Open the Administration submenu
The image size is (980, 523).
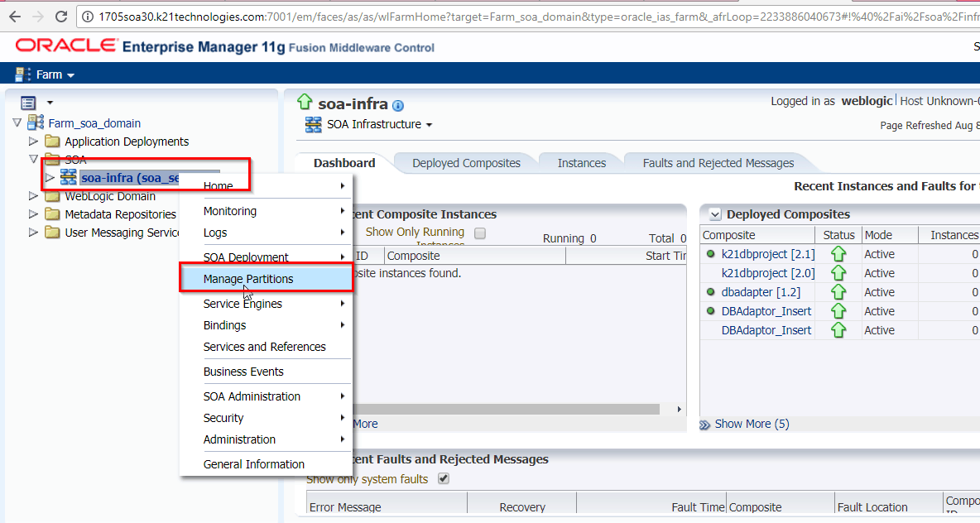[x=267, y=439]
